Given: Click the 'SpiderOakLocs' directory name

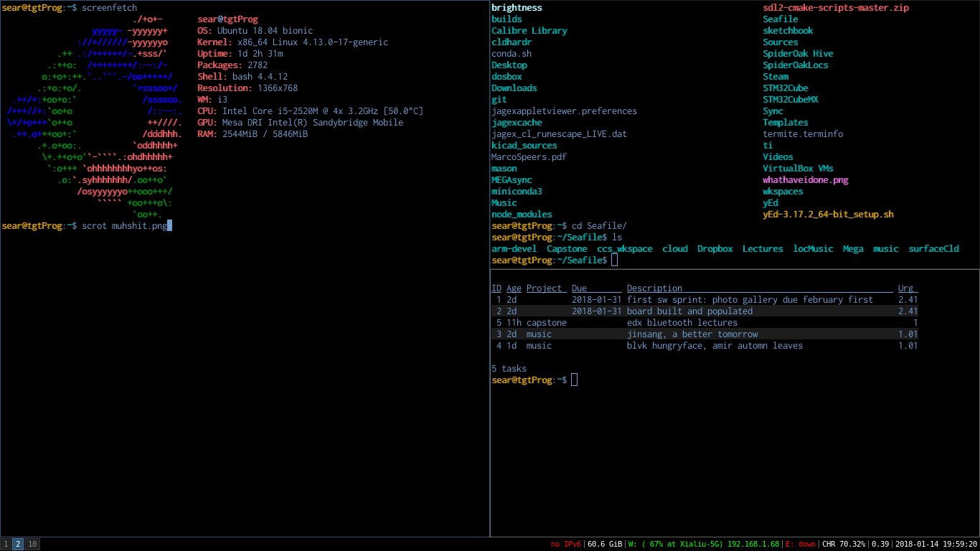Looking at the screenshot, I should (796, 65).
